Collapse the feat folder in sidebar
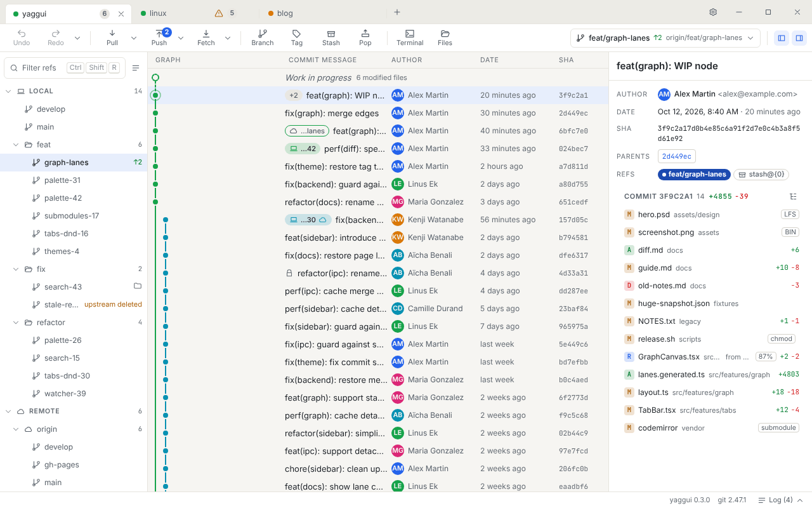The width and height of the screenshot is (812, 508). (16, 144)
